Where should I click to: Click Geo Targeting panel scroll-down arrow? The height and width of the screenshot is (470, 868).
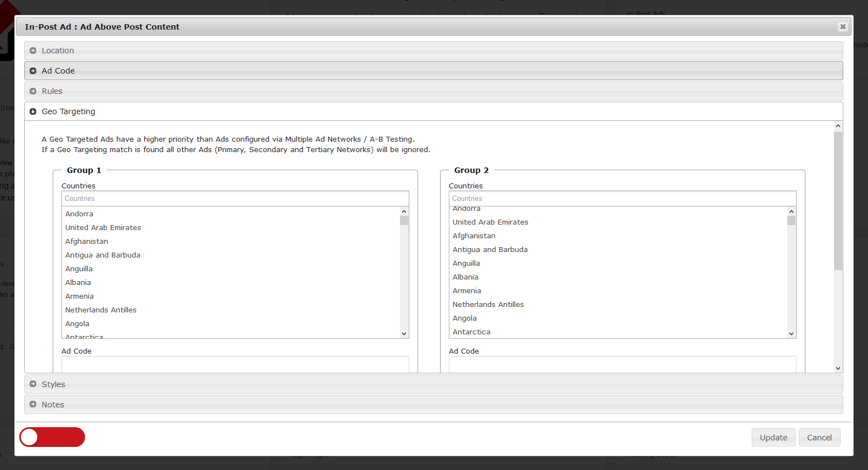838,368
